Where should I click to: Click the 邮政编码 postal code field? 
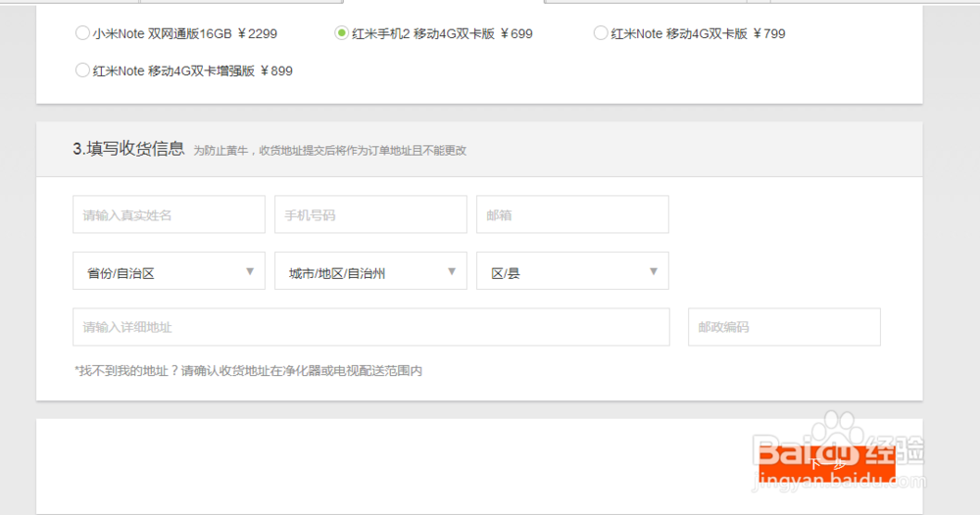784,327
